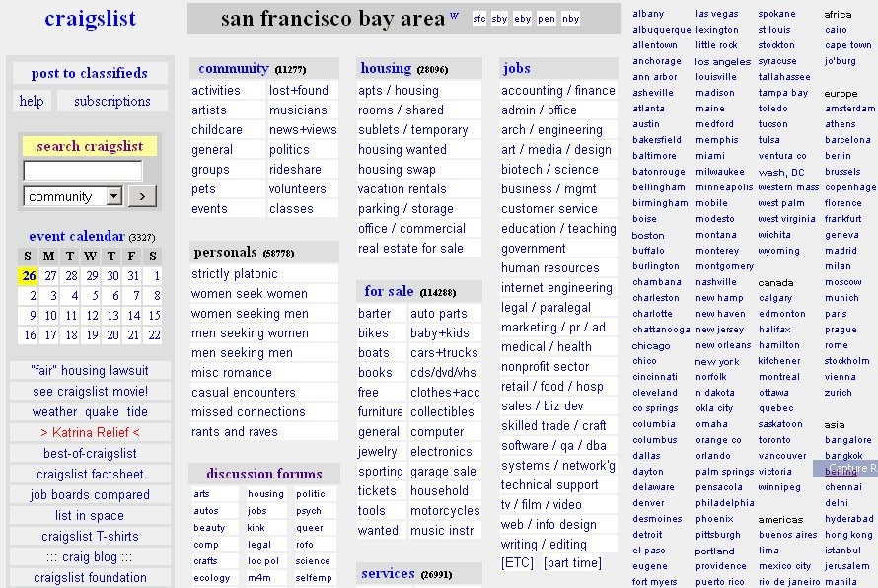This screenshot has height=588, width=878.
Task: Open software / qa / dba jobs
Action: point(553,445)
